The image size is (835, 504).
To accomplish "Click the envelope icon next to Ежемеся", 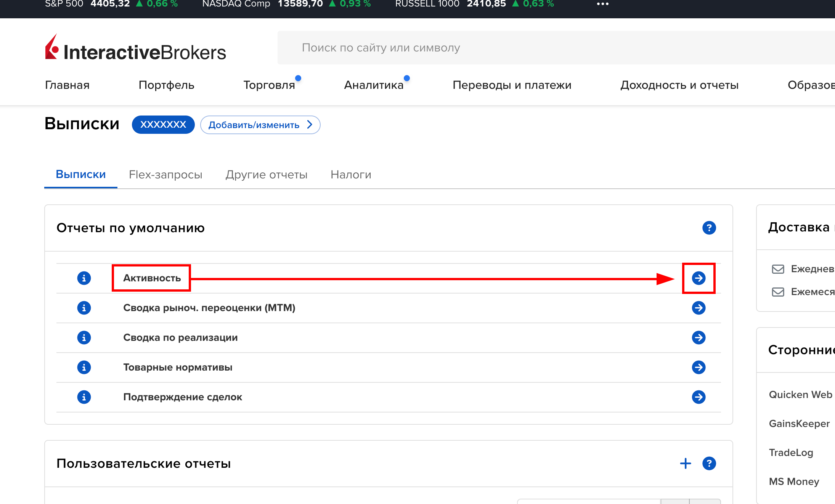I will 778,292.
